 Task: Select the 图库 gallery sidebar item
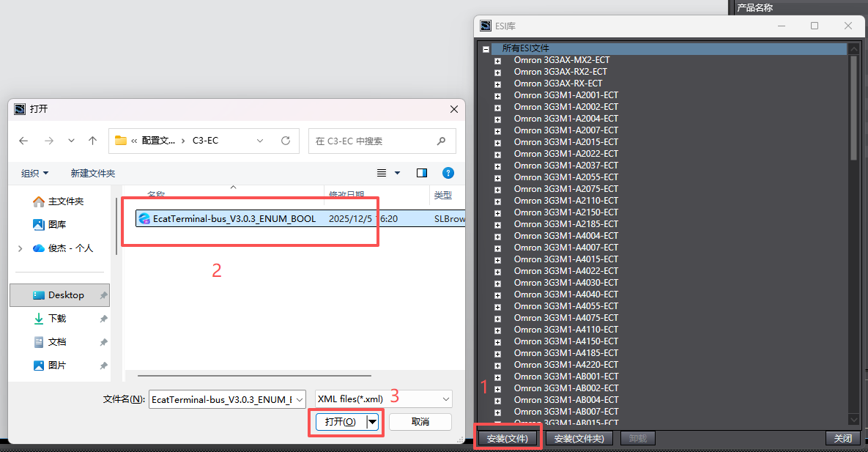(x=56, y=225)
